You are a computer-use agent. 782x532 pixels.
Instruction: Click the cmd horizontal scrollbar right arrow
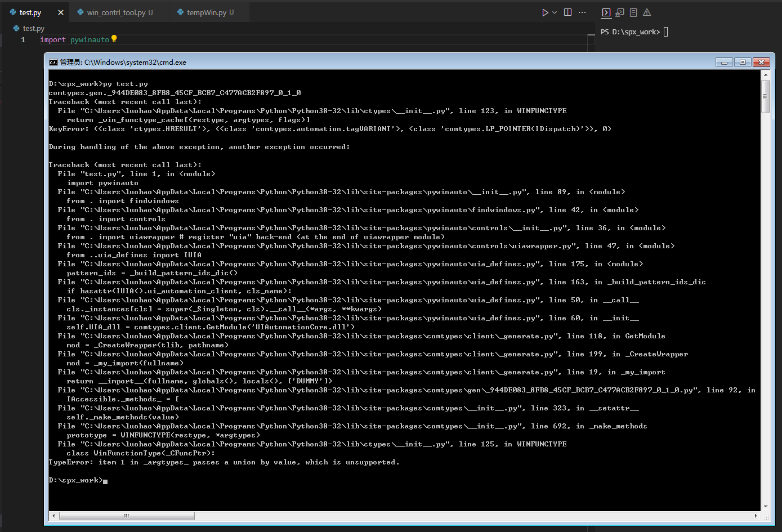pyautogui.click(x=756, y=516)
